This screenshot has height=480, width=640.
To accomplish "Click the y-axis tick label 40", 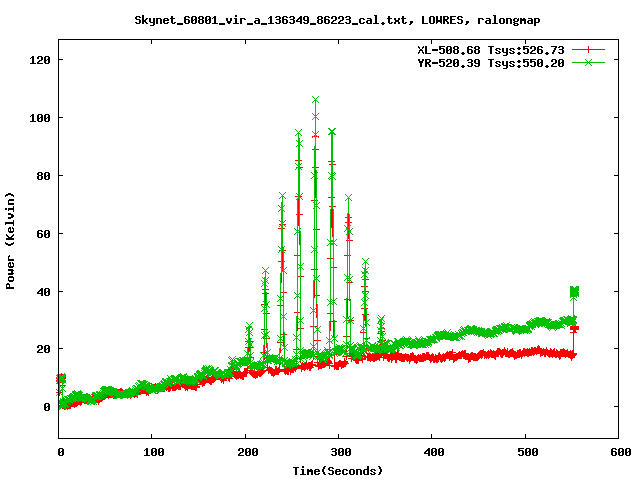I will coord(43,292).
